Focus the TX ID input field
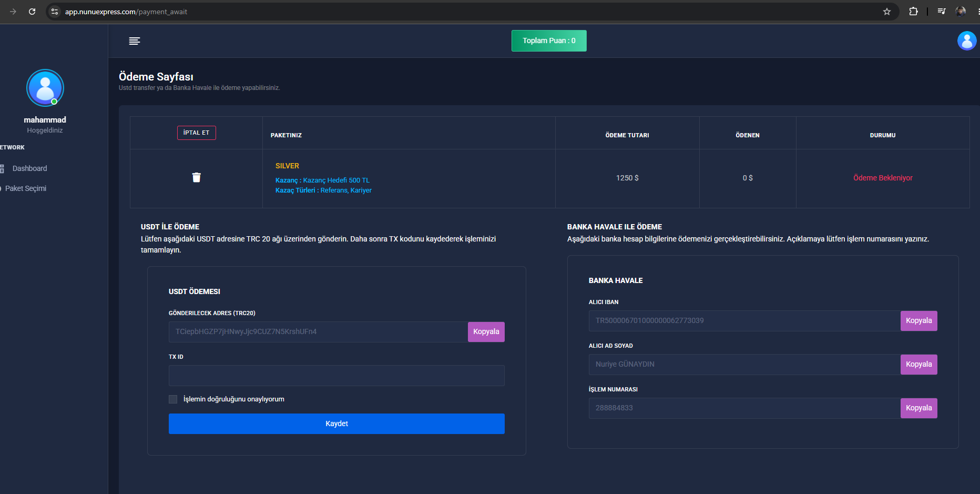Viewport: 980px width, 494px height. tap(336, 376)
